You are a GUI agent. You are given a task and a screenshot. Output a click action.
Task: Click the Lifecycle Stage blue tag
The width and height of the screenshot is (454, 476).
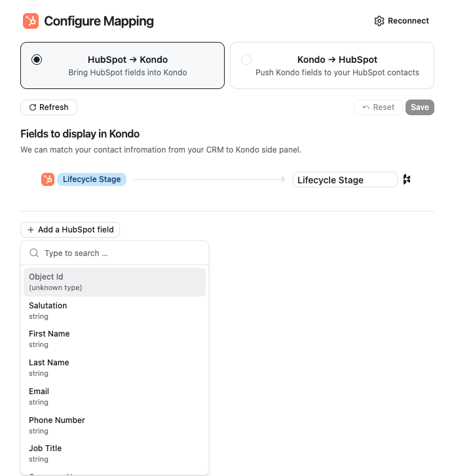pos(92,179)
